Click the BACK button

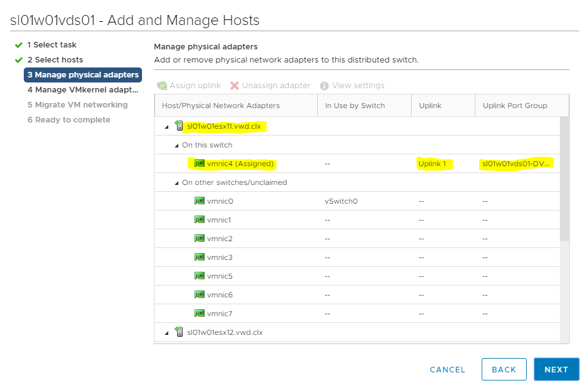pos(504,370)
